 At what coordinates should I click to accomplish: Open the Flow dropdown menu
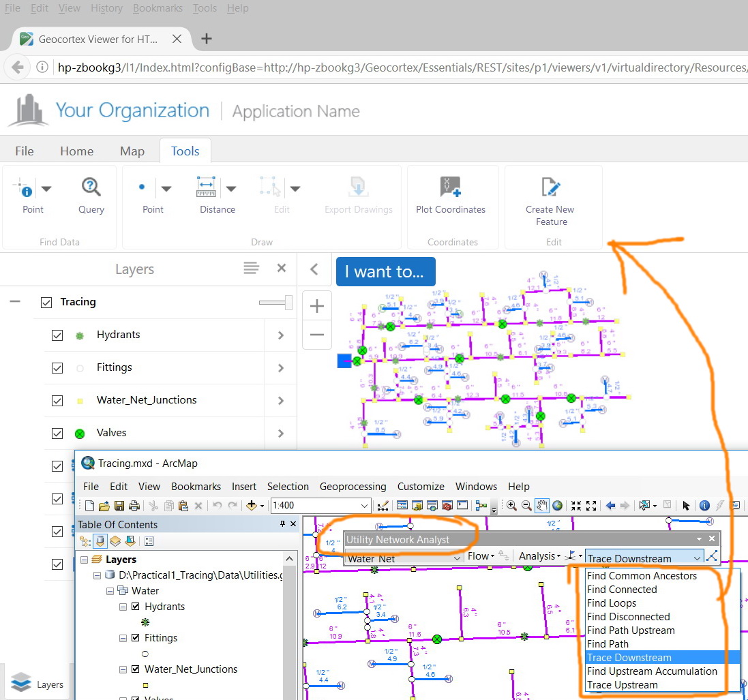(481, 556)
